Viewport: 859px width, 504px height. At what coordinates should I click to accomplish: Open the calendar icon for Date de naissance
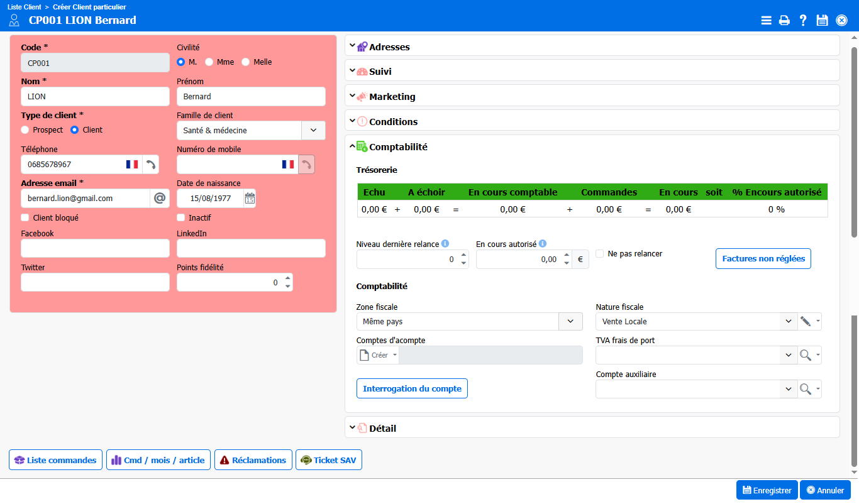coord(250,199)
